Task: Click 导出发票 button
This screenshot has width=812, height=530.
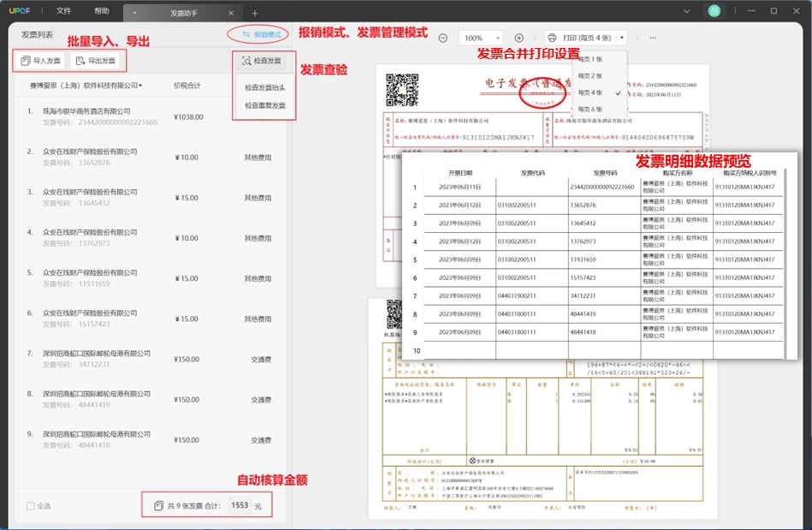Action: 95,61
